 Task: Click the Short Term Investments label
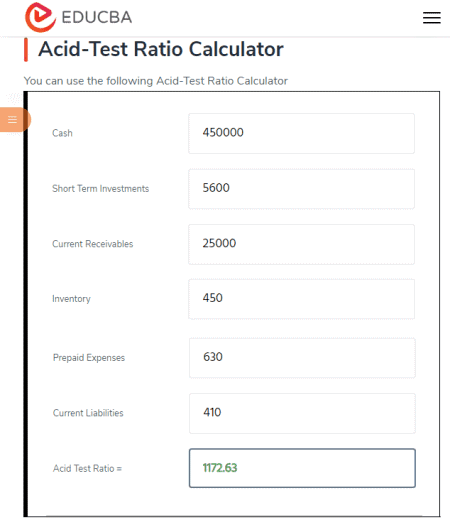point(100,189)
